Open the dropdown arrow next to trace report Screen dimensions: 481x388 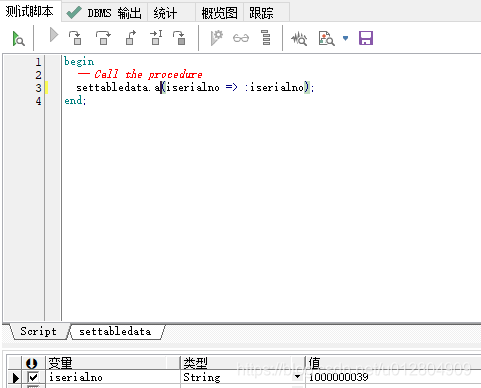[x=346, y=38]
